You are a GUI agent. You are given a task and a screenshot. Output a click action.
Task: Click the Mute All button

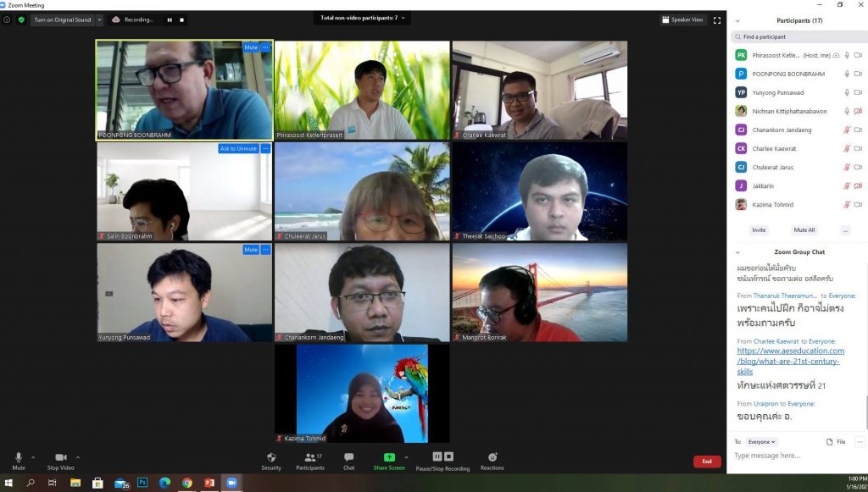(804, 229)
